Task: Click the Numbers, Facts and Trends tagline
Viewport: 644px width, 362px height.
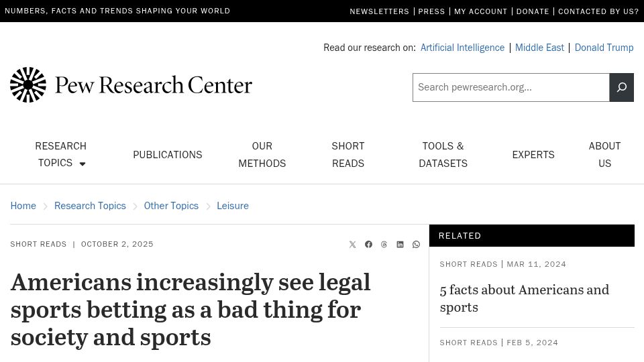Action: point(117,11)
